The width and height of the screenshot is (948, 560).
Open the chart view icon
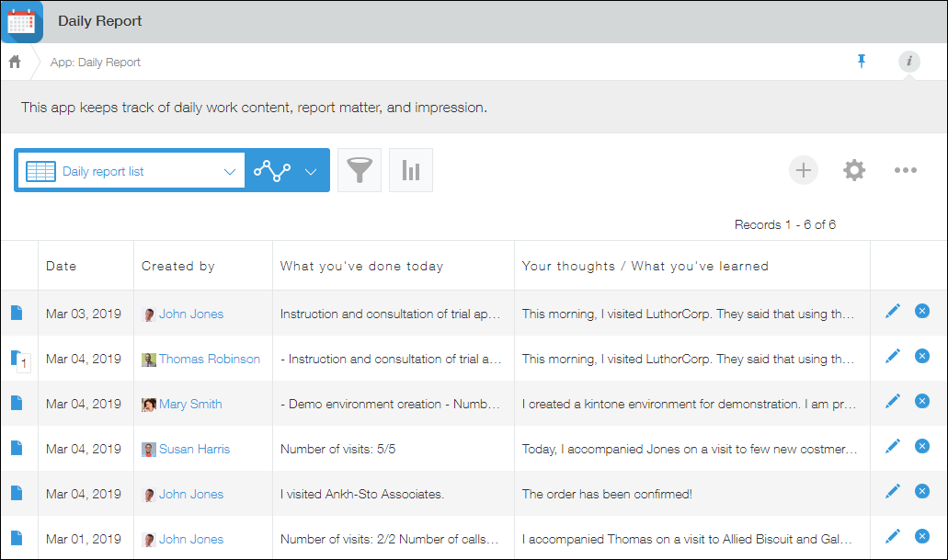pos(410,170)
